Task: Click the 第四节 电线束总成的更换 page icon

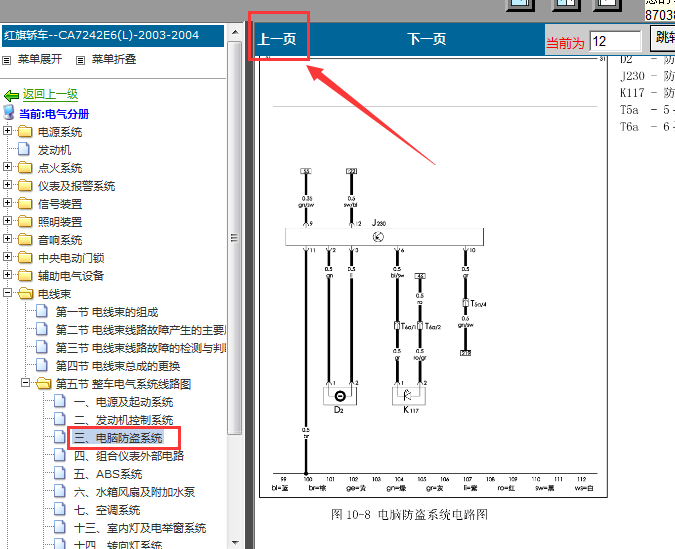Action: [42, 365]
